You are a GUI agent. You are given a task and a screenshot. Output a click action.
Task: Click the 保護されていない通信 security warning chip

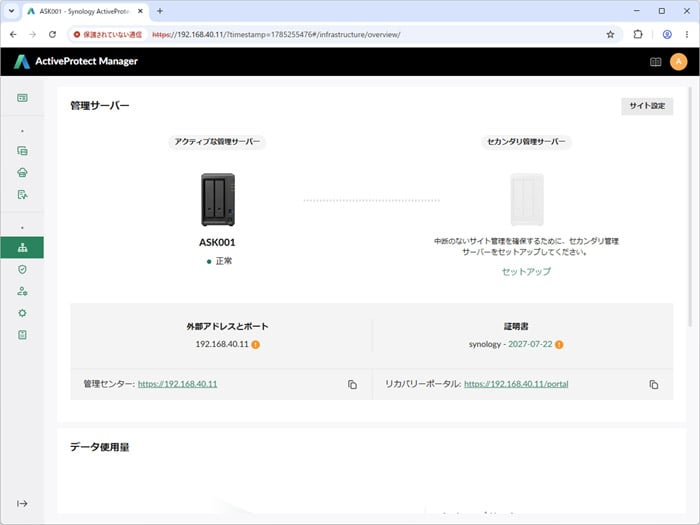pyautogui.click(x=108, y=34)
